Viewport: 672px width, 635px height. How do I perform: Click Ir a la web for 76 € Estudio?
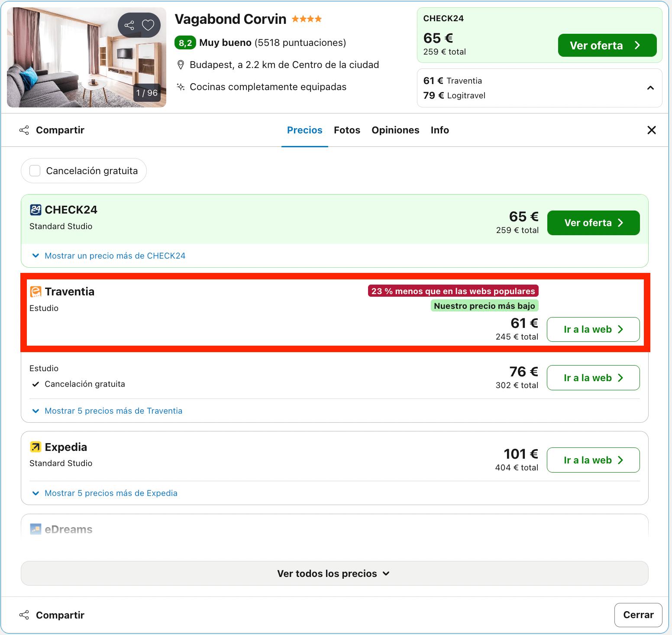(593, 378)
